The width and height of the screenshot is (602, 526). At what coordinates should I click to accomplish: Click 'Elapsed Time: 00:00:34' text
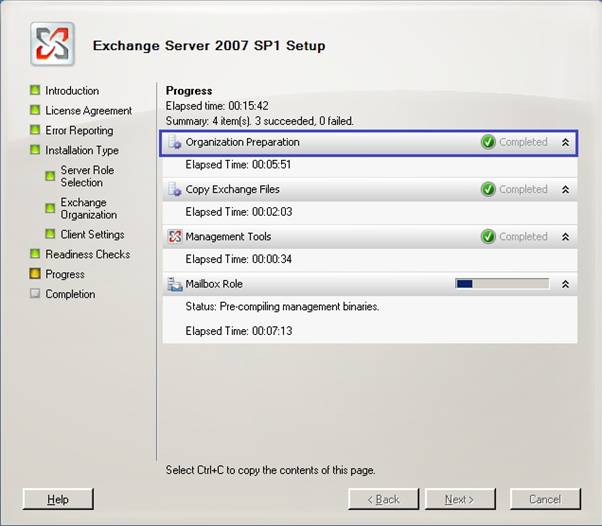click(238, 259)
